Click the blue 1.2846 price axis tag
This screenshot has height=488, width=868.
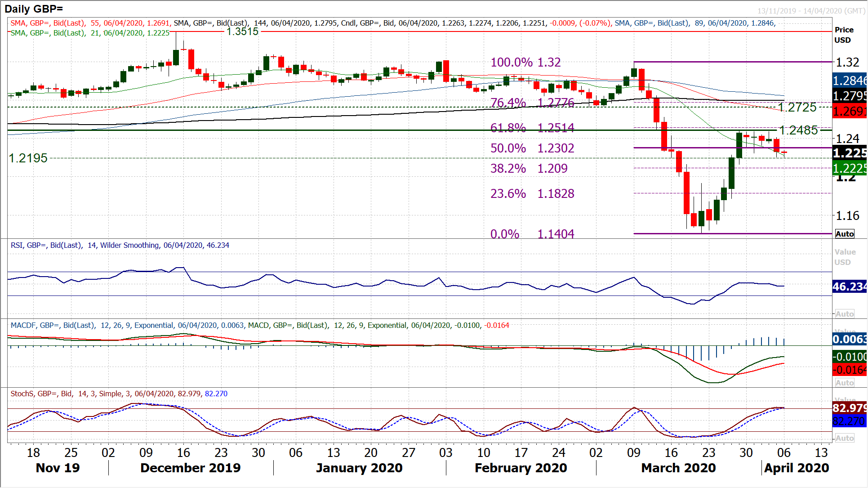(849, 81)
